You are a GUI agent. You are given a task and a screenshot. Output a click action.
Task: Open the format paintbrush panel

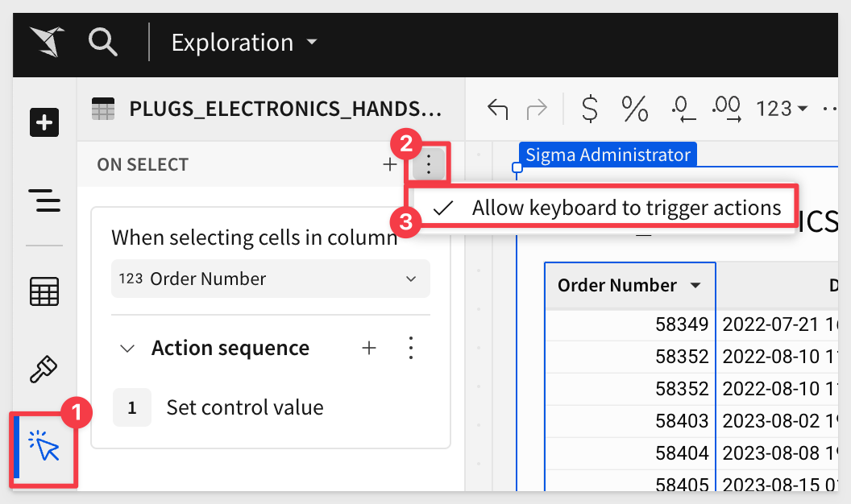(44, 370)
